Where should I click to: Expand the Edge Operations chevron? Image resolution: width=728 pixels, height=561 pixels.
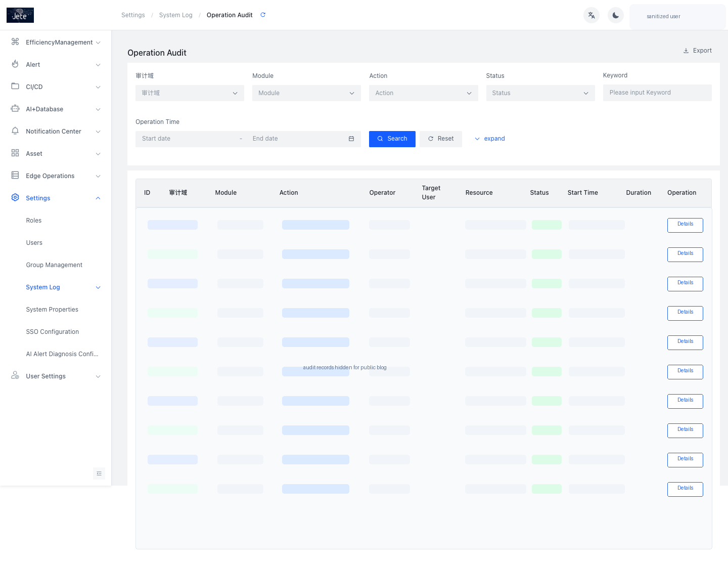pos(98,176)
